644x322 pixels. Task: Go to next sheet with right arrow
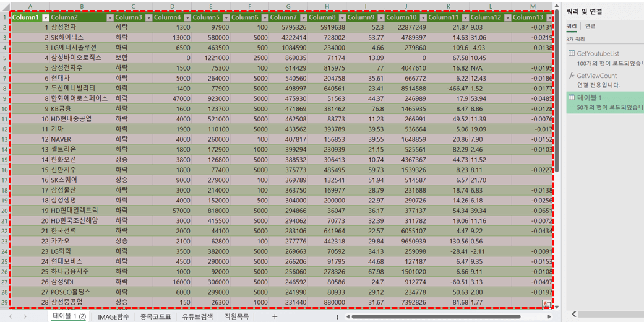(25, 316)
